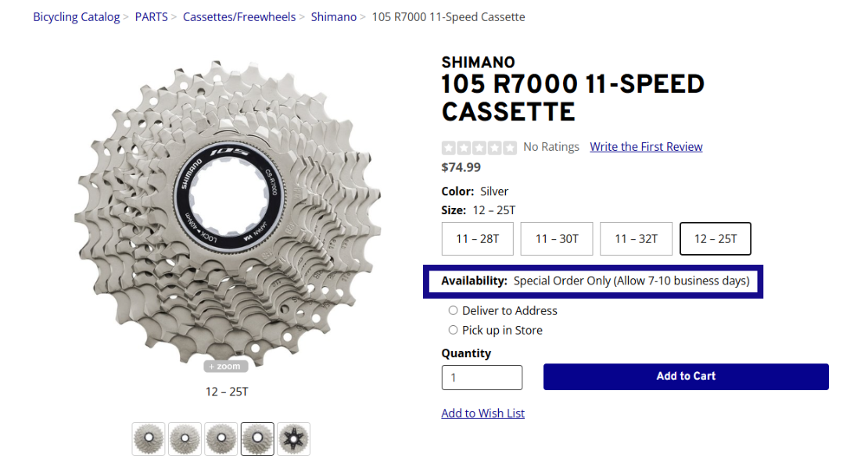Open the Cassettes/Freewheels breadcrumb link
The height and width of the screenshot is (469, 868).
click(x=239, y=16)
